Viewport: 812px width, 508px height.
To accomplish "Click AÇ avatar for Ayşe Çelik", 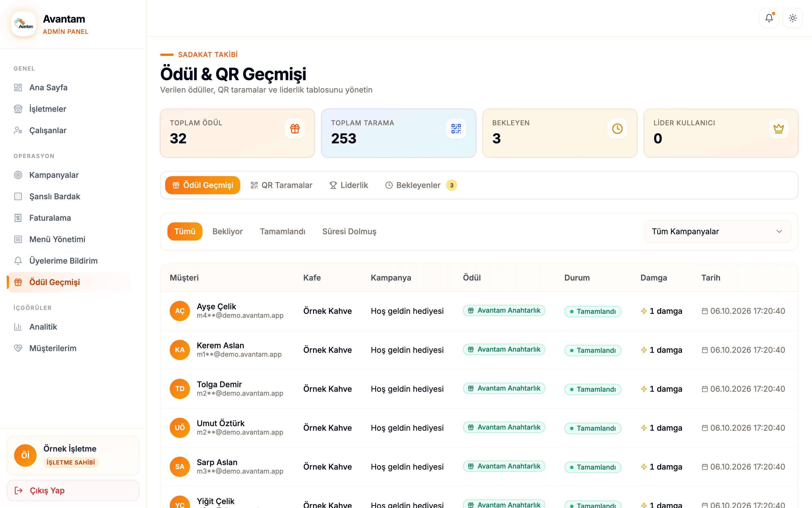I will click(x=180, y=311).
